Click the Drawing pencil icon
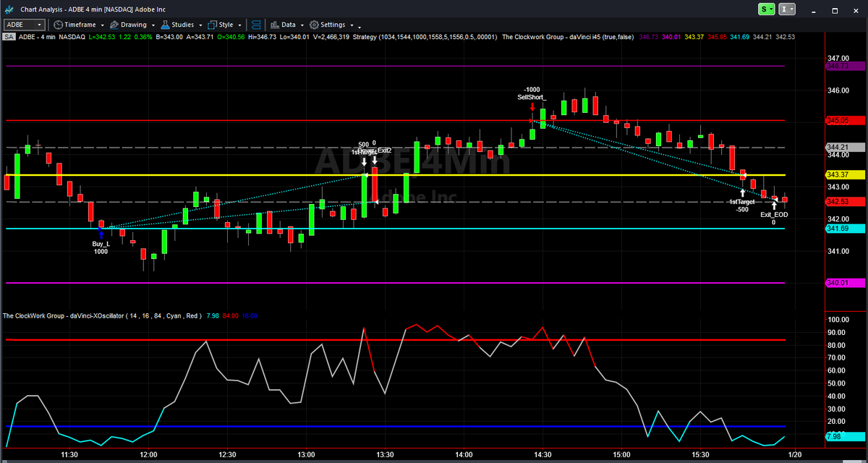The height and width of the screenshot is (463, 868). pyautogui.click(x=114, y=25)
